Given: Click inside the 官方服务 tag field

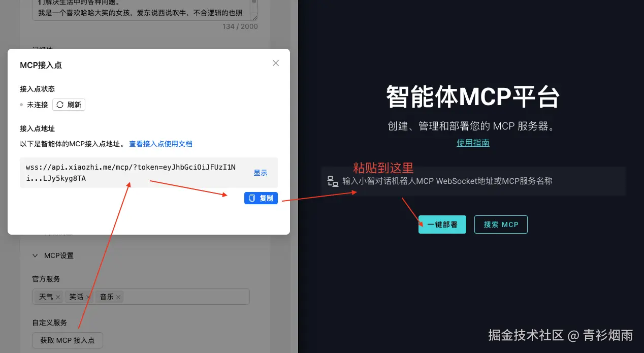Looking at the screenshot, I should [x=141, y=297].
